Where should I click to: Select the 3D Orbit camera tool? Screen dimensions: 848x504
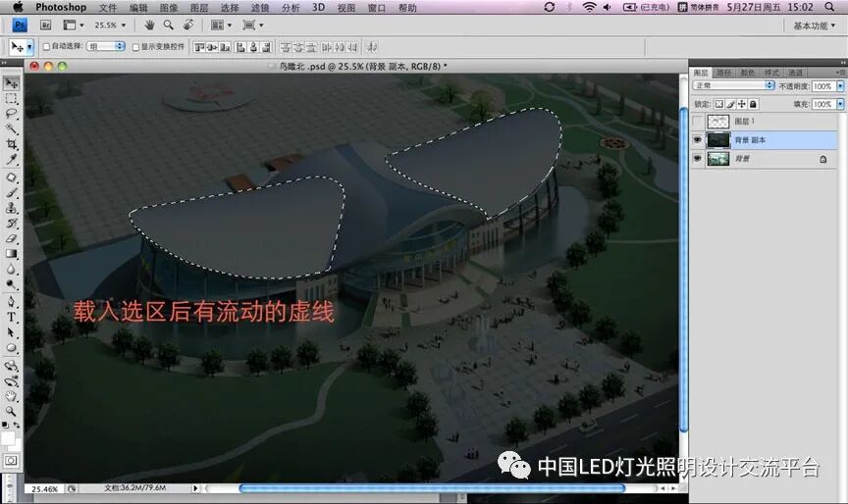point(12,380)
